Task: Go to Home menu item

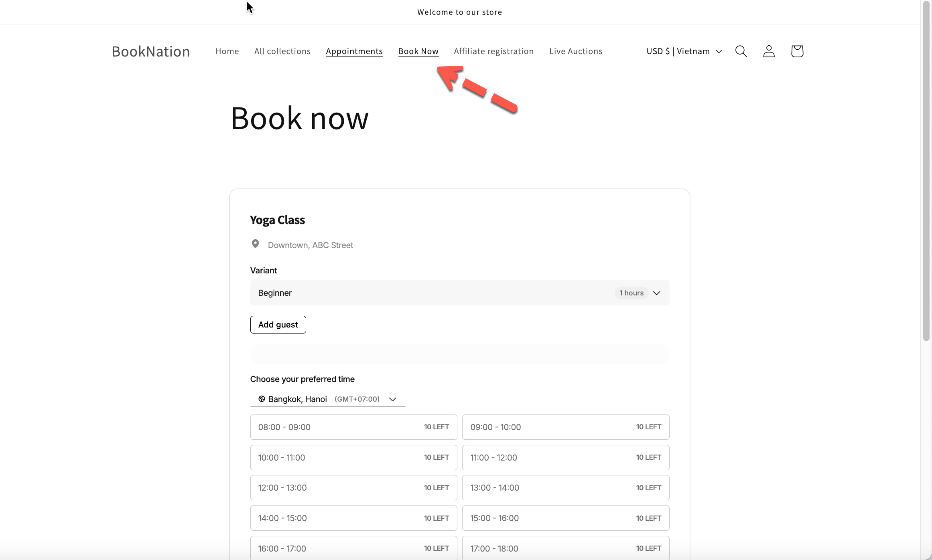Action: 227,51
